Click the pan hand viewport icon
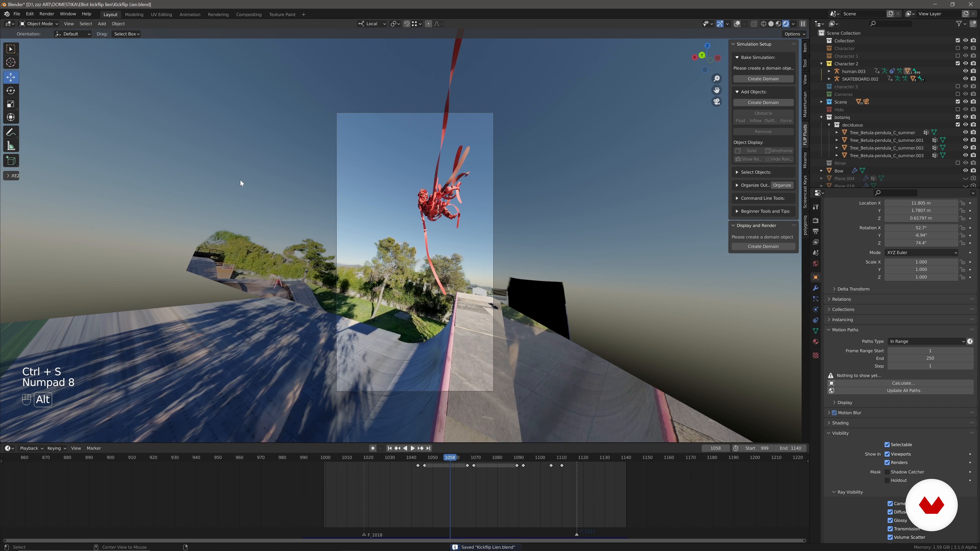The height and width of the screenshot is (551, 980). click(x=717, y=90)
